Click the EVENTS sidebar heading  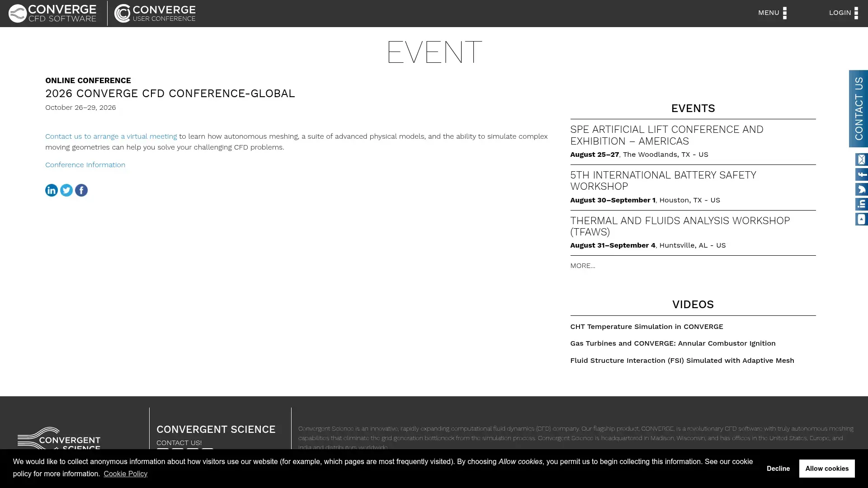click(693, 108)
